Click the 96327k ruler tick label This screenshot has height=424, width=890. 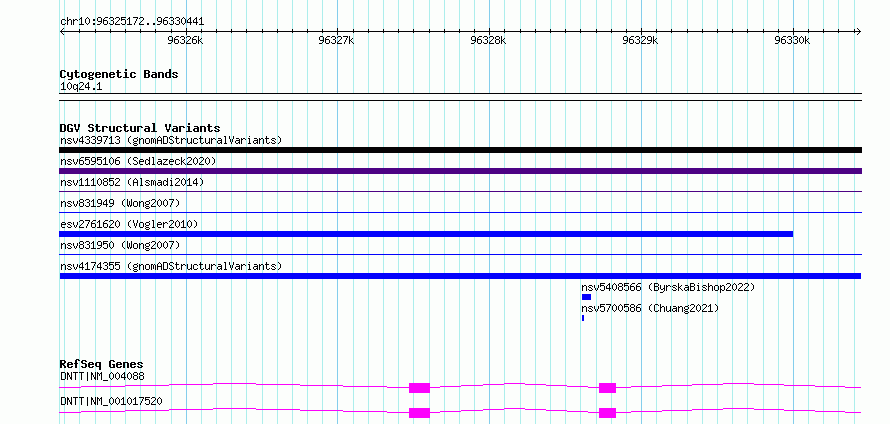click(337, 40)
